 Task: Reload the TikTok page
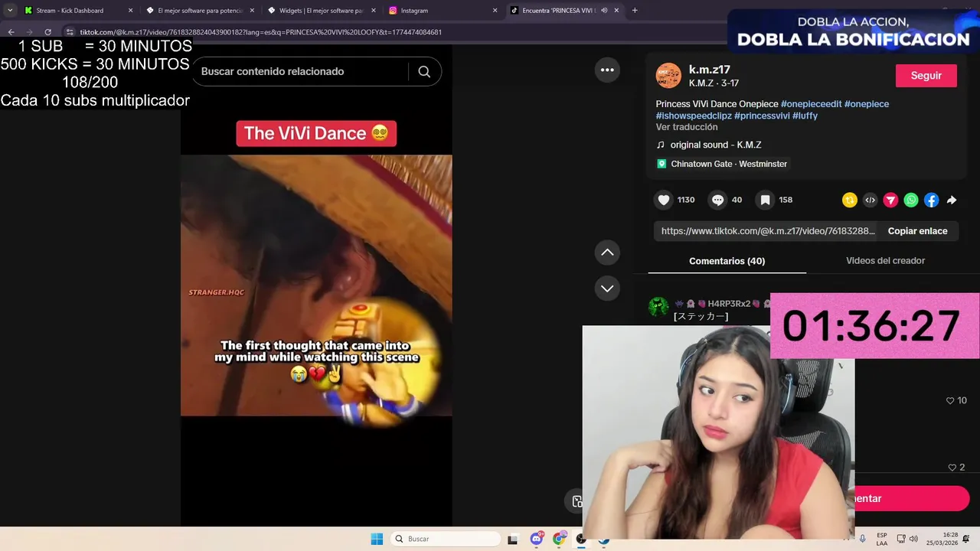pos(47,32)
